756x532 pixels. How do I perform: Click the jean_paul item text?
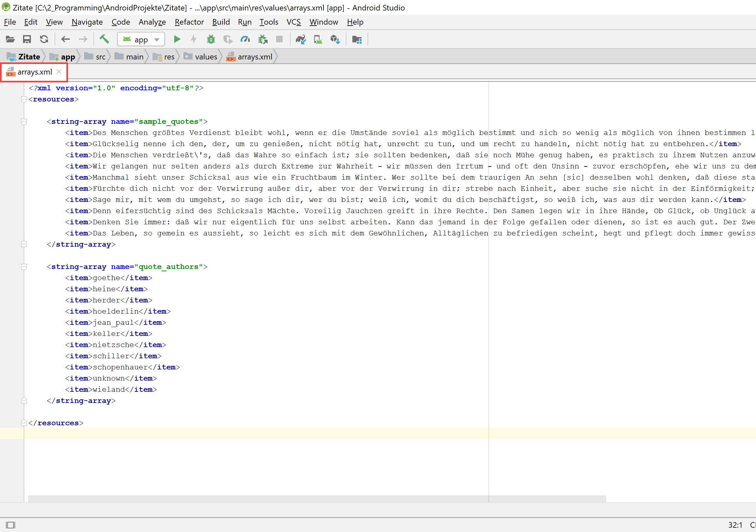click(113, 322)
